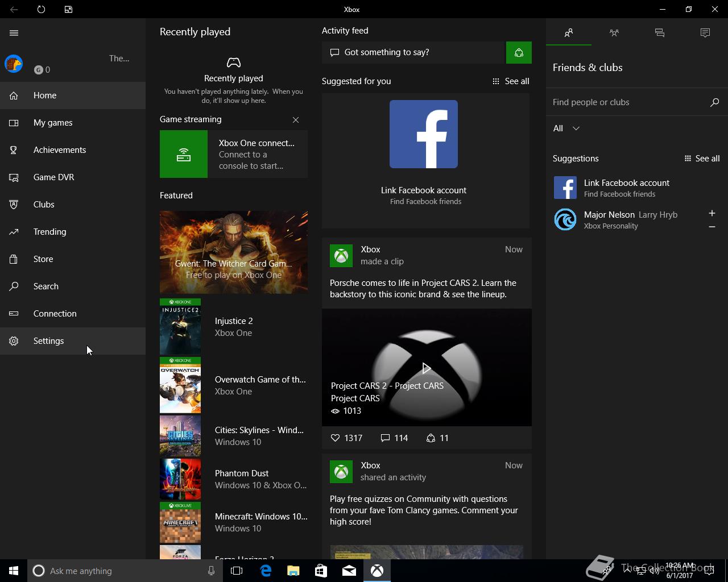Open Game DVR section

tap(73, 177)
